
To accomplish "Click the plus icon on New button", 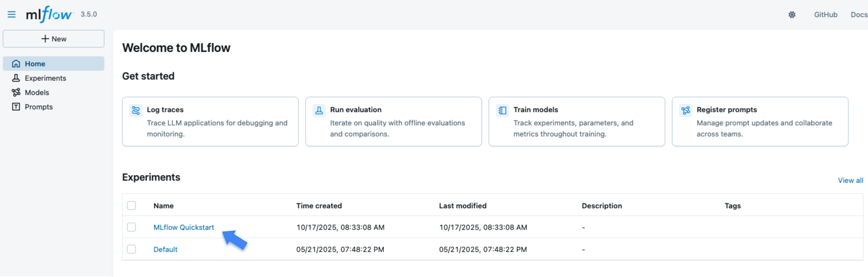I will coord(45,39).
